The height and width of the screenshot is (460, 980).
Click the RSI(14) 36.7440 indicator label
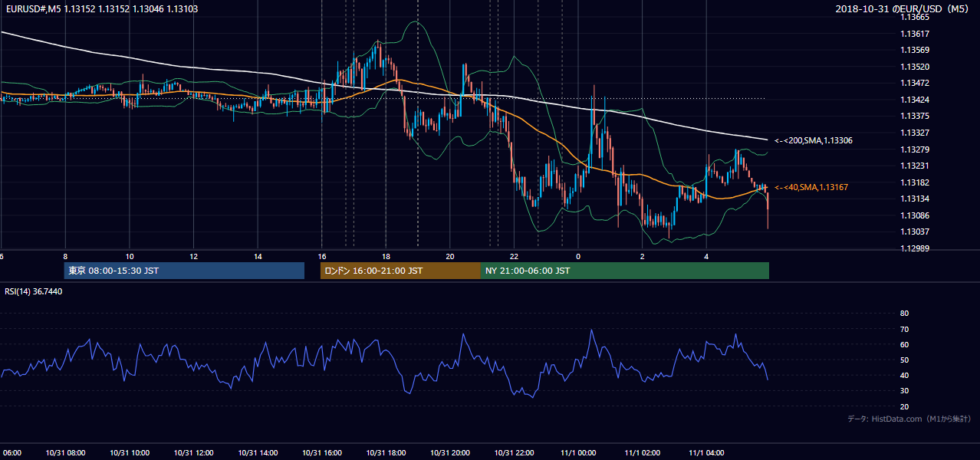tap(34, 291)
